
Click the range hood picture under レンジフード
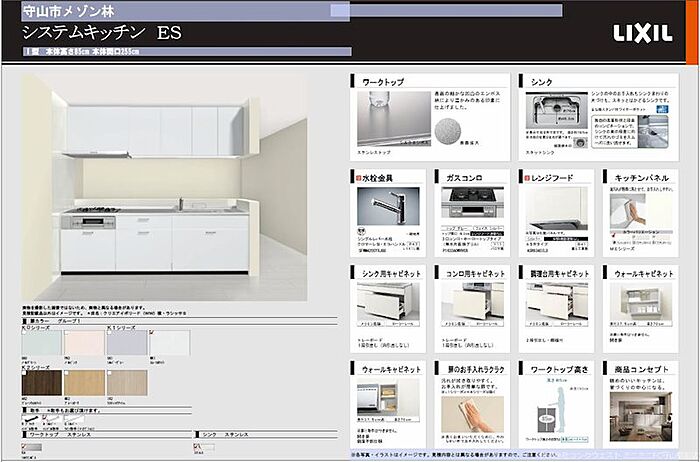click(x=557, y=209)
